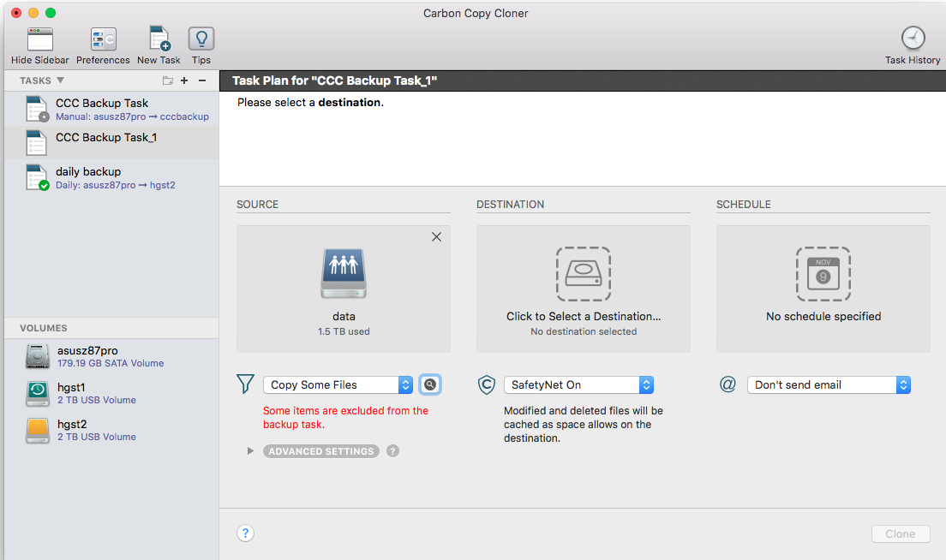
Task: Click 'Manual: asusz87pro → cccbackup' subtitle
Action: (x=132, y=116)
